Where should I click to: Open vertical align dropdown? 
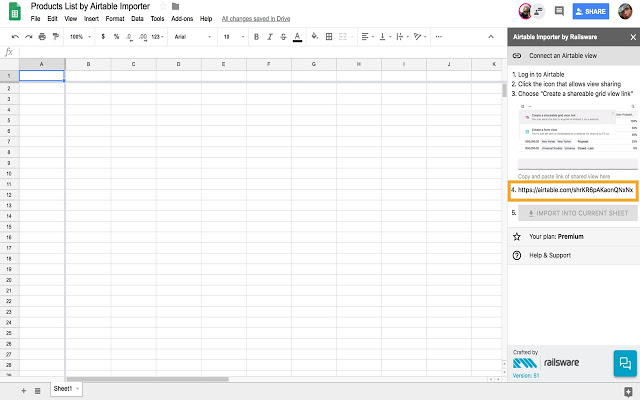tap(385, 37)
